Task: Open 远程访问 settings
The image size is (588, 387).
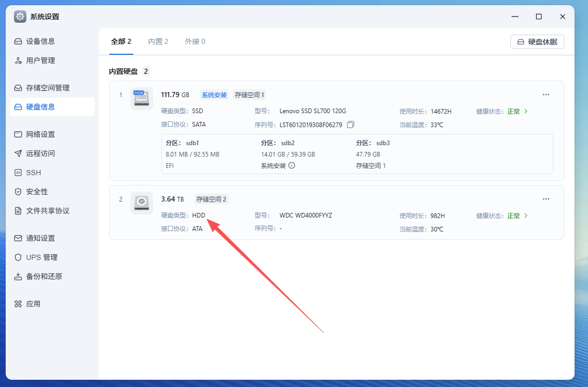Action: pos(52,153)
